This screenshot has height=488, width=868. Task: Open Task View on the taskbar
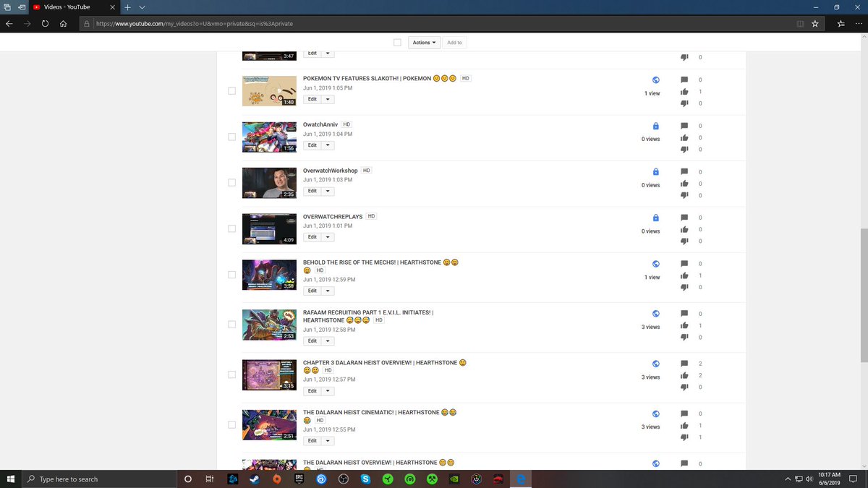pos(210,479)
